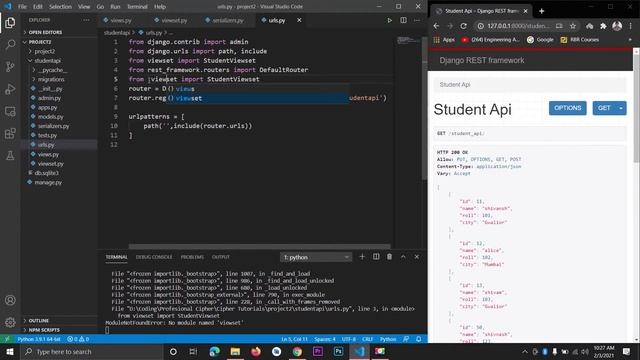This screenshot has height=360, width=640.
Task: Open the Windows Start menu
Action: coord(10,351)
